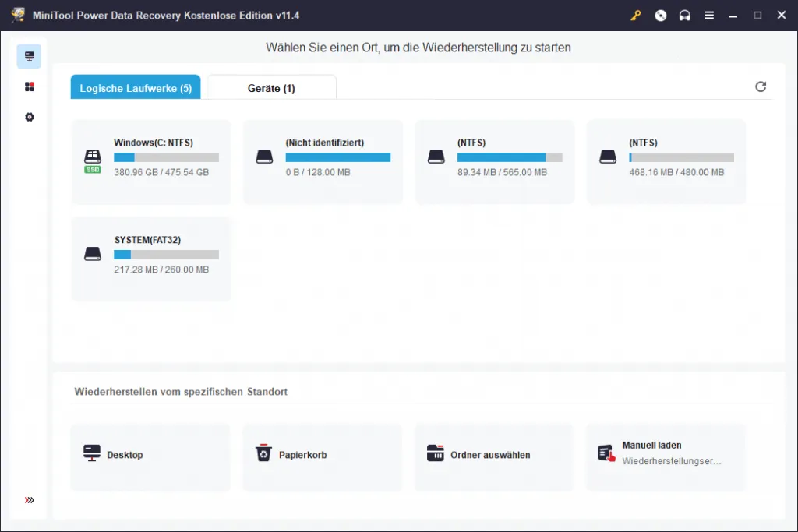Open settings gear icon in sidebar

tap(30, 117)
